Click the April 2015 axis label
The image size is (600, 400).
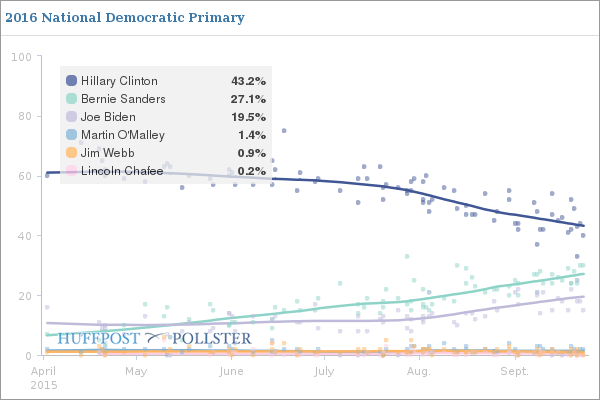point(44,377)
